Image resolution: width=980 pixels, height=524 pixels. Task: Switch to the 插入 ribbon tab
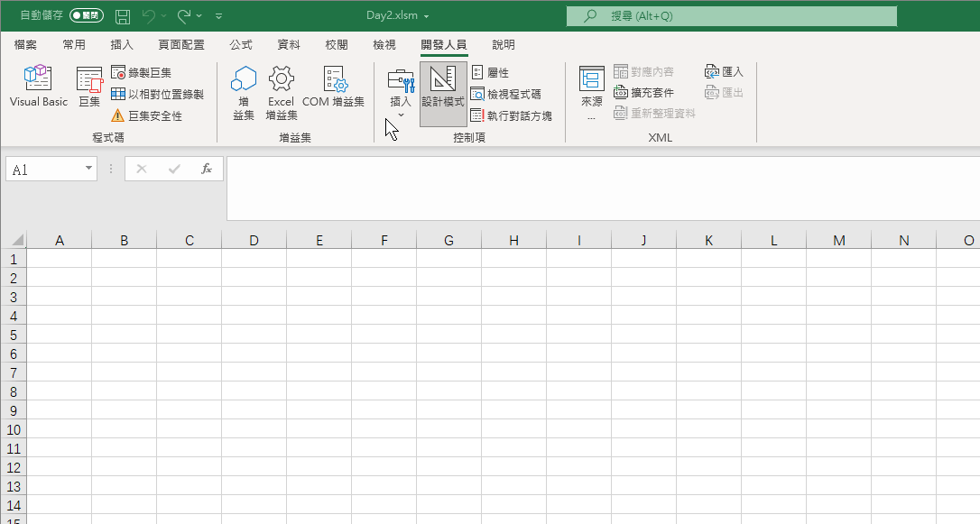tap(122, 45)
